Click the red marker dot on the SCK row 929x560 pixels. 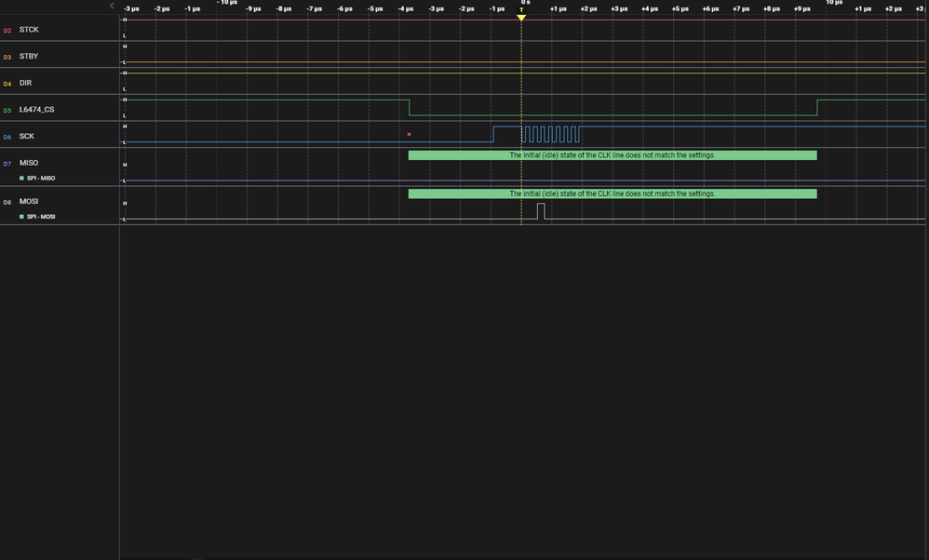tap(409, 134)
